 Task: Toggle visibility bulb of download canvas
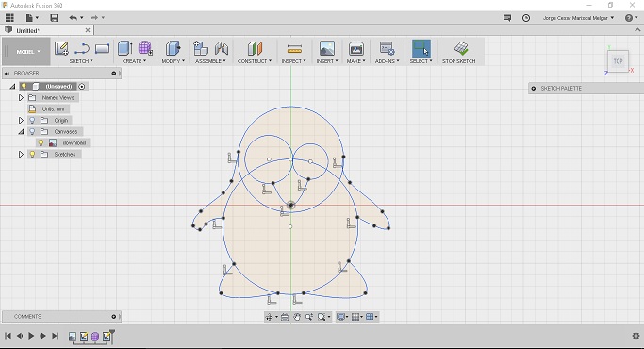(x=41, y=142)
